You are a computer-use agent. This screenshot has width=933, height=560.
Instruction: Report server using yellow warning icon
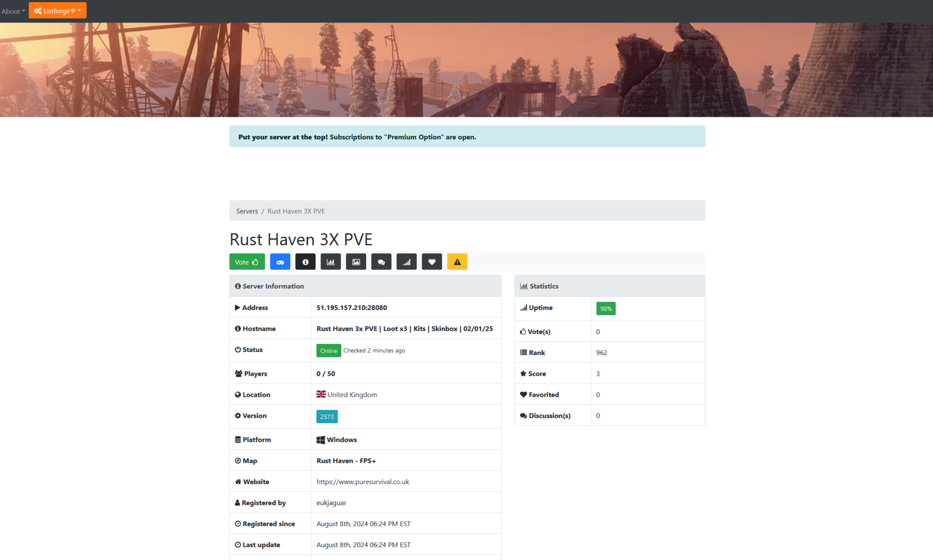point(457,262)
